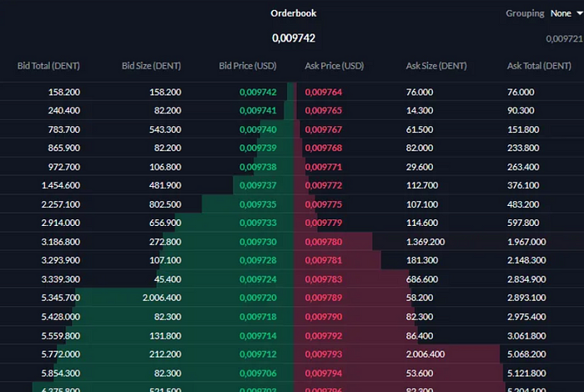Select ask price 0,009780
This screenshot has width=584, height=392.
click(x=324, y=242)
